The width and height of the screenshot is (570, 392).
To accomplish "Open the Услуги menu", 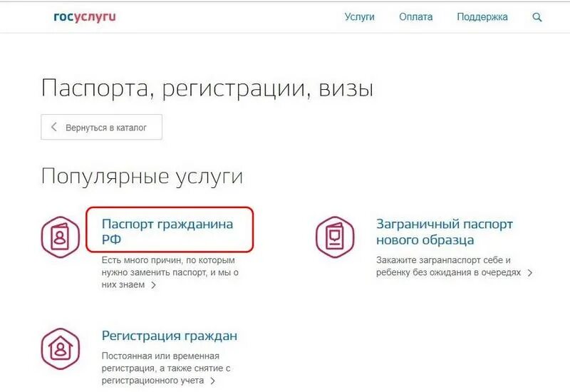I will [x=360, y=17].
